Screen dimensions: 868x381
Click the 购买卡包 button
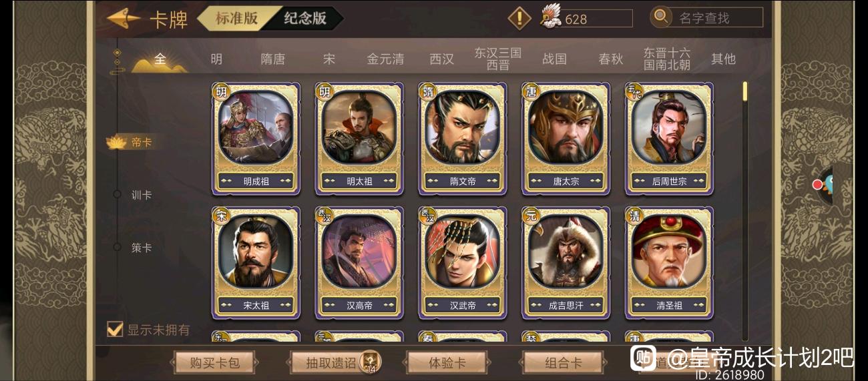pos(213,363)
